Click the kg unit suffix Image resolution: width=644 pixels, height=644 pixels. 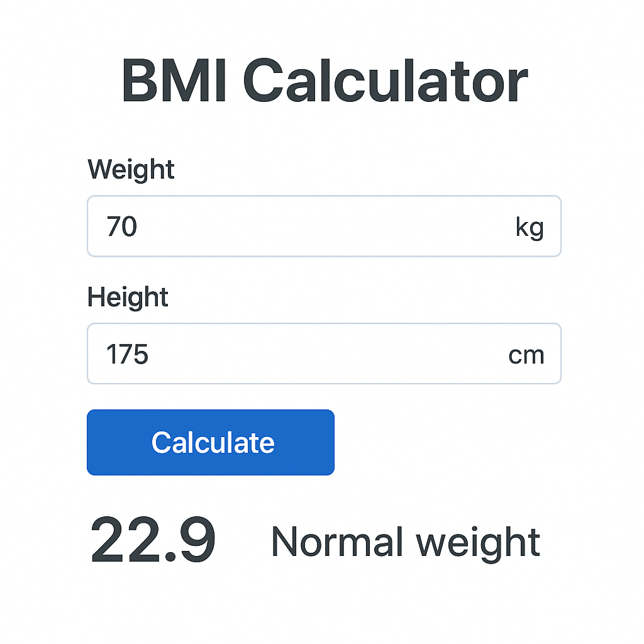tap(529, 227)
